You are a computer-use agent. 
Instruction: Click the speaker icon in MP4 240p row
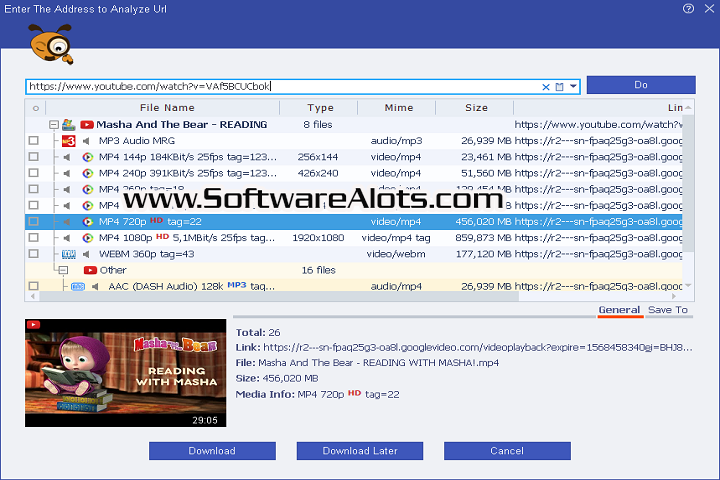pos(67,173)
